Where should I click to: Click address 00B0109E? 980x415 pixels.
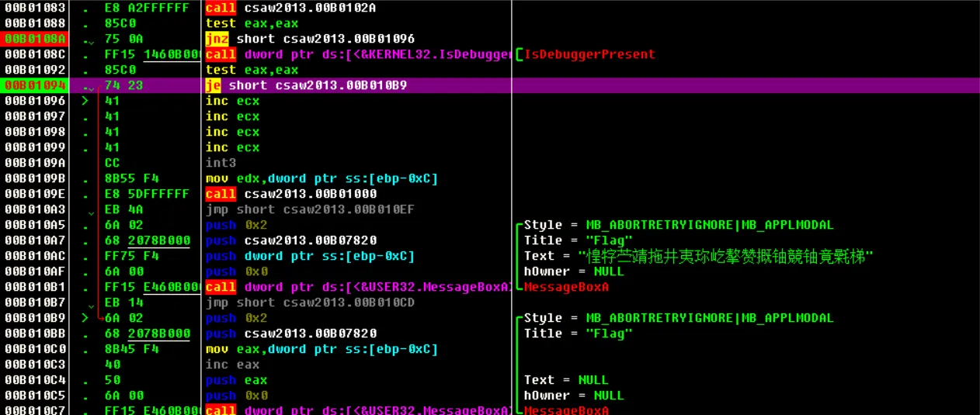pos(35,194)
